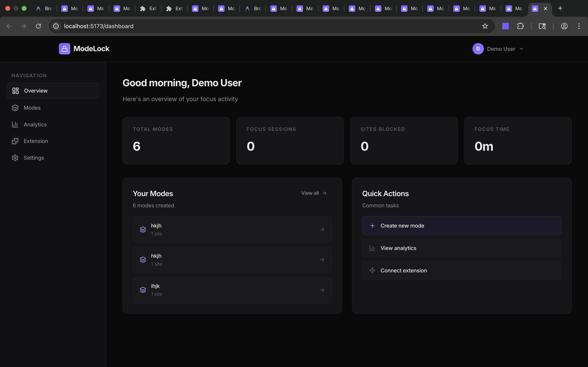The height and width of the screenshot is (367, 588).
Task: Click the Analytics bar chart sidebar icon
Action: pyautogui.click(x=15, y=125)
